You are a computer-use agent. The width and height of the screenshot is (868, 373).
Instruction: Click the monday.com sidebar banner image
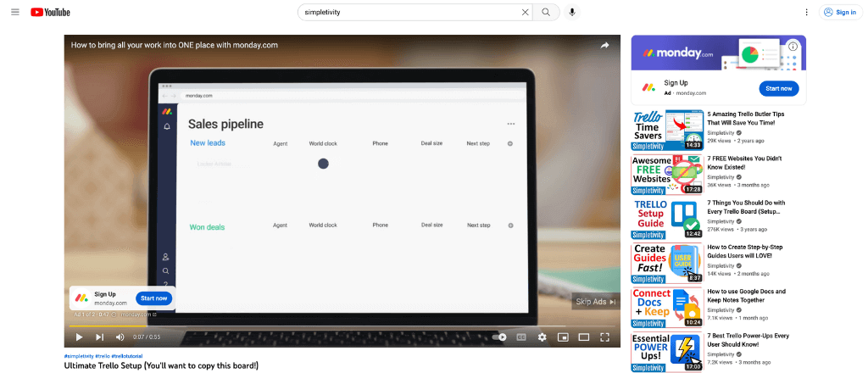point(719,53)
